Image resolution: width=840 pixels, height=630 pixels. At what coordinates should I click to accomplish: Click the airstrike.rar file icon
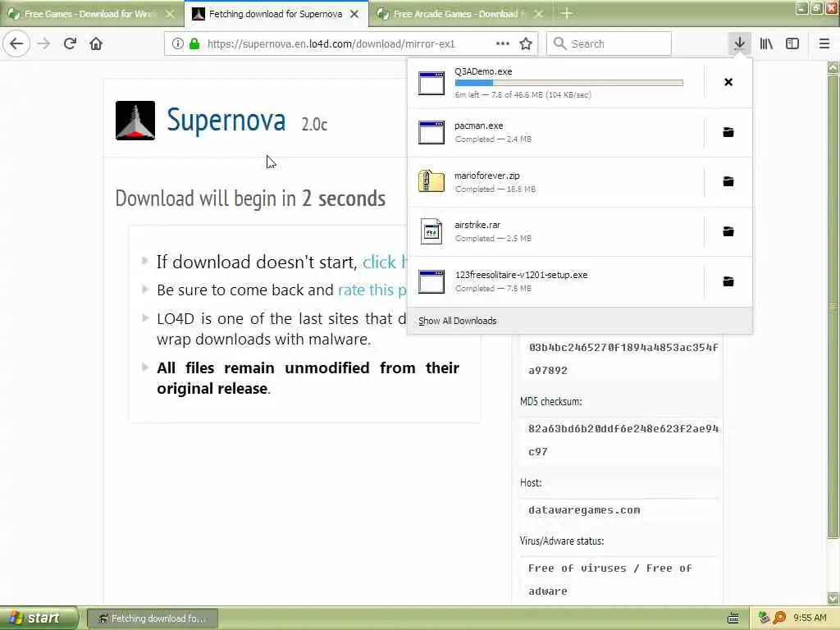click(x=431, y=231)
